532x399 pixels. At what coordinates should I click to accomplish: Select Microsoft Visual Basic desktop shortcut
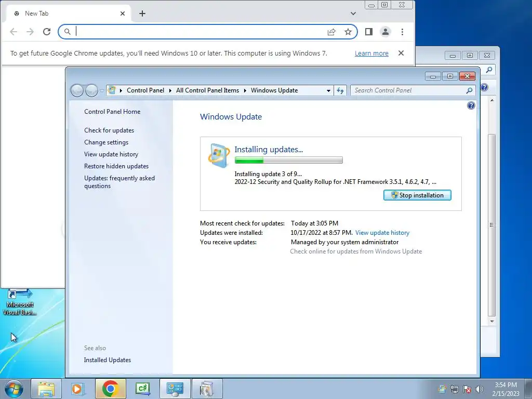20,302
